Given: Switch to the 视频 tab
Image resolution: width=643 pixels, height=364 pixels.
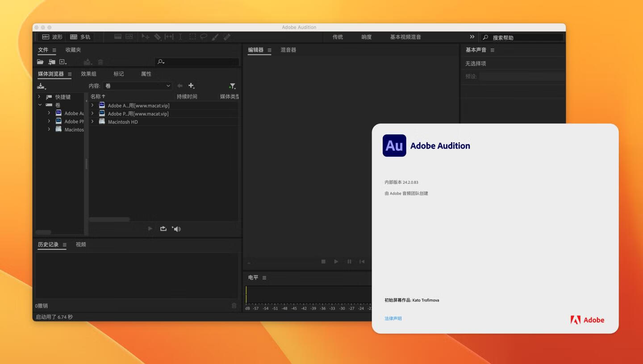Looking at the screenshot, I should tap(81, 244).
